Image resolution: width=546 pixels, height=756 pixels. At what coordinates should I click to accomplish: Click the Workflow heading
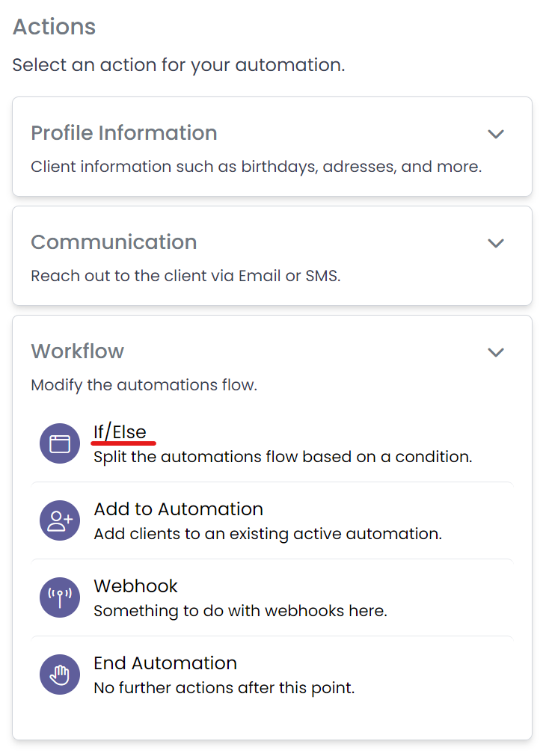[78, 351]
